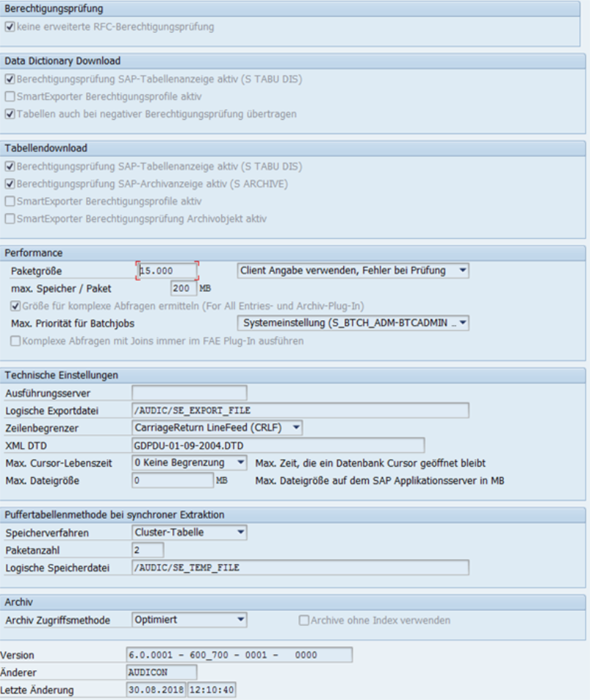Open the Speicherverfahren Cluster-Tabelle dropdown
This screenshot has width=590, height=700.
189,532
